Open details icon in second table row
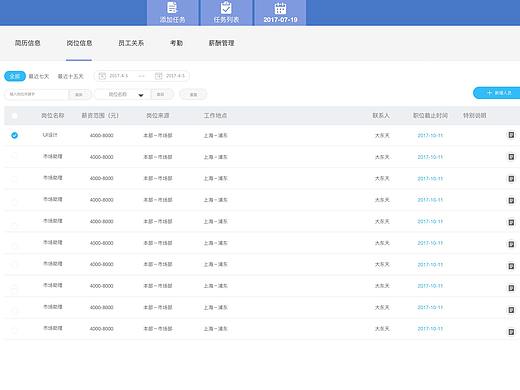Image resolution: width=520 pixels, height=390 pixels. click(x=511, y=157)
